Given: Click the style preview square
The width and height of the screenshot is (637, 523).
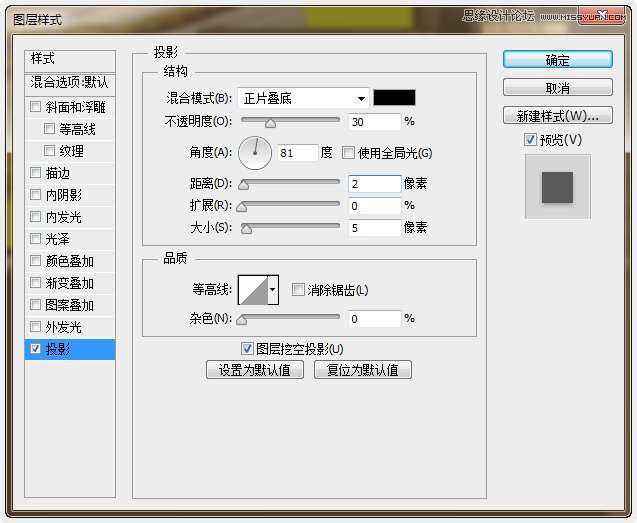Looking at the screenshot, I should point(557,187).
